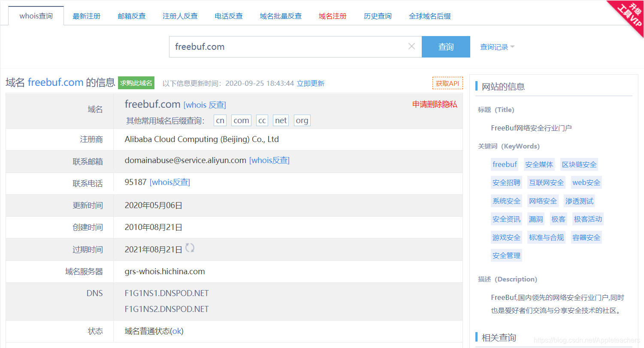
Task: Click the 系统安全 keyword tag
Action: (x=506, y=201)
